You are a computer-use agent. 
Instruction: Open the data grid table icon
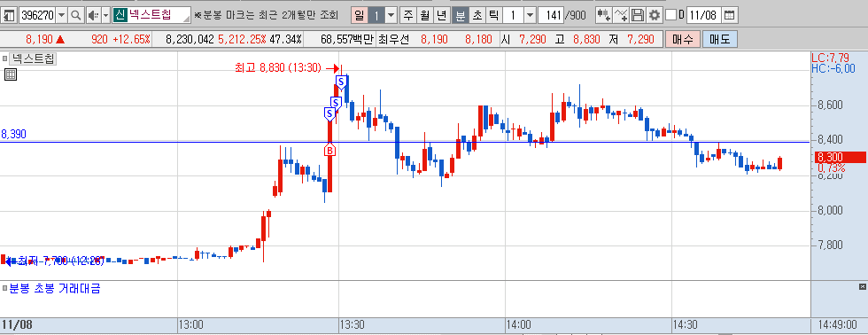[x=11, y=74]
